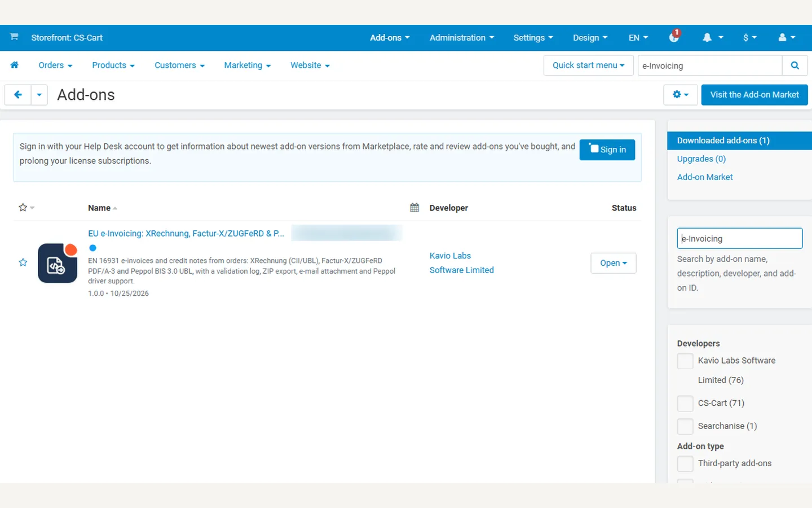This screenshot has height=508, width=812.
Task: Open the Settings top menu
Action: 533,38
